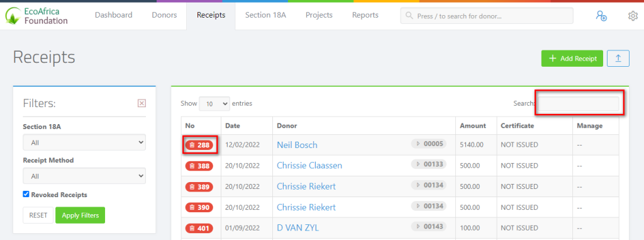644x240 pixels.
Task: Click the table Search input field
Action: 579,104
